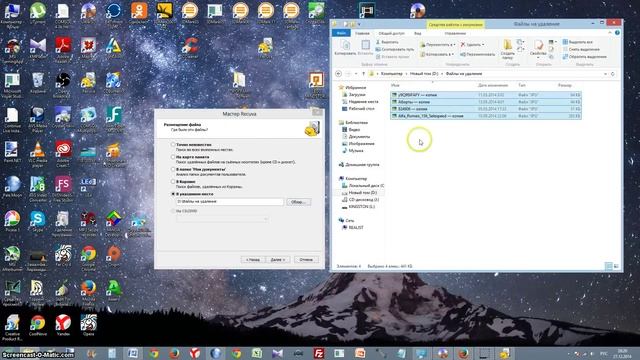Select 'На карте памяти' option
Viewport: 640px width, 360px height.
click(173, 157)
